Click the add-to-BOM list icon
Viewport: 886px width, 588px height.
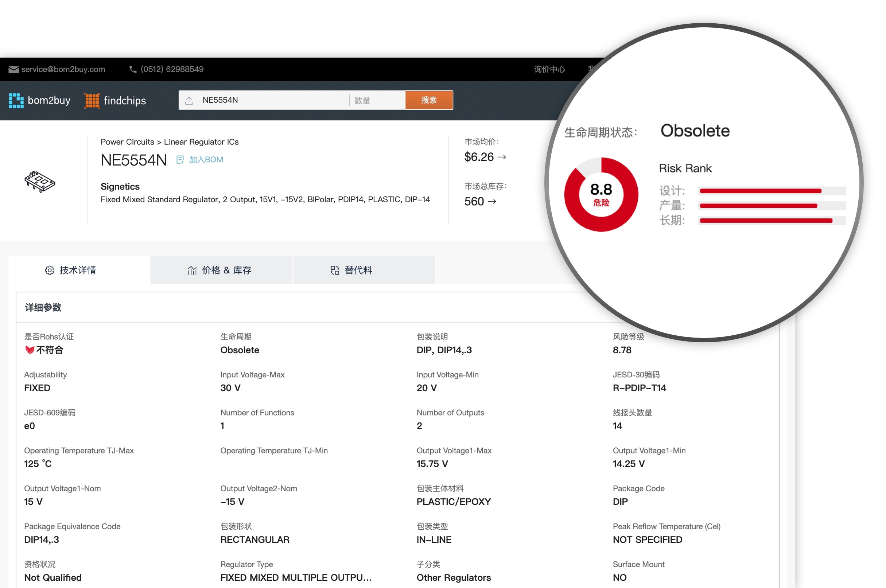[180, 160]
